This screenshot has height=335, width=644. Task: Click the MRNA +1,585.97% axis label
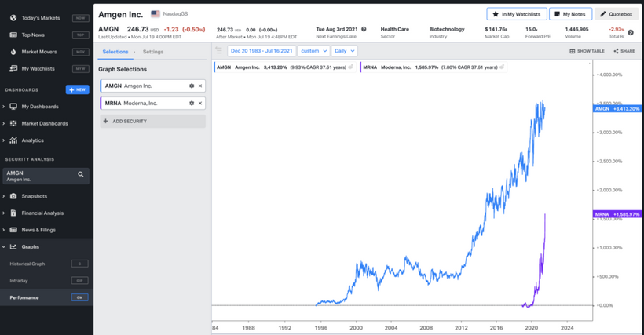[x=617, y=214]
